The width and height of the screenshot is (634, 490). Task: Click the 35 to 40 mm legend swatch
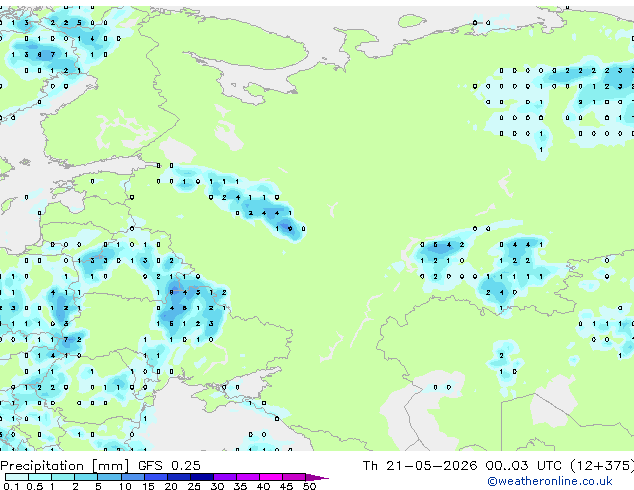tap(248, 477)
